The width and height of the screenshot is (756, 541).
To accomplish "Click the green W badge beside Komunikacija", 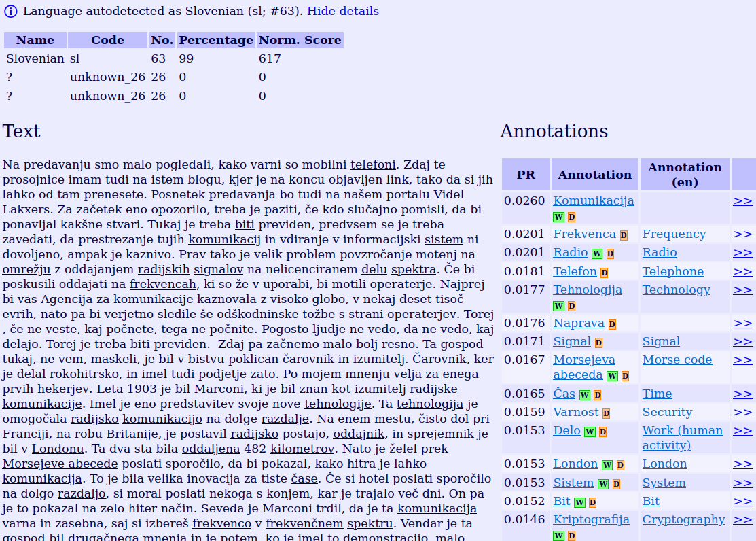I will [558, 217].
